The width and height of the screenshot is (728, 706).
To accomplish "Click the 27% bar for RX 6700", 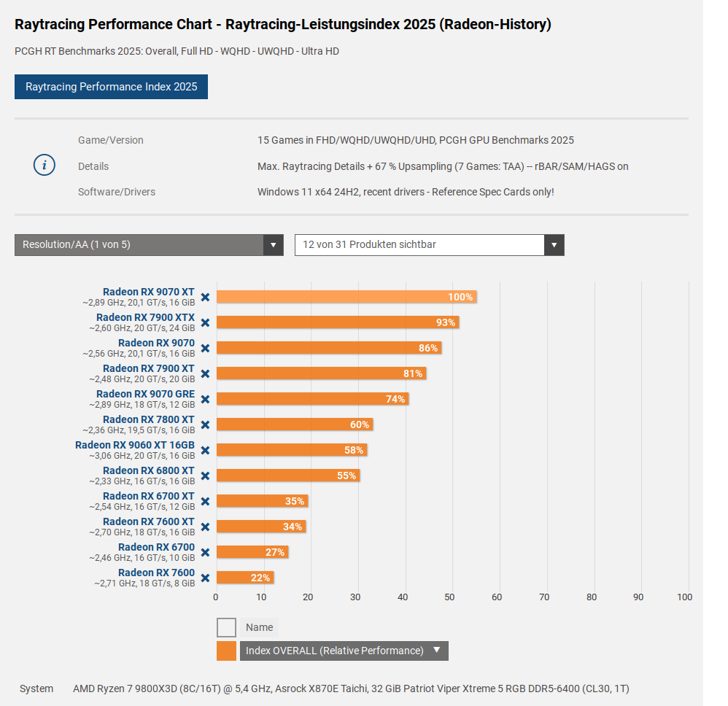I will tap(252, 552).
